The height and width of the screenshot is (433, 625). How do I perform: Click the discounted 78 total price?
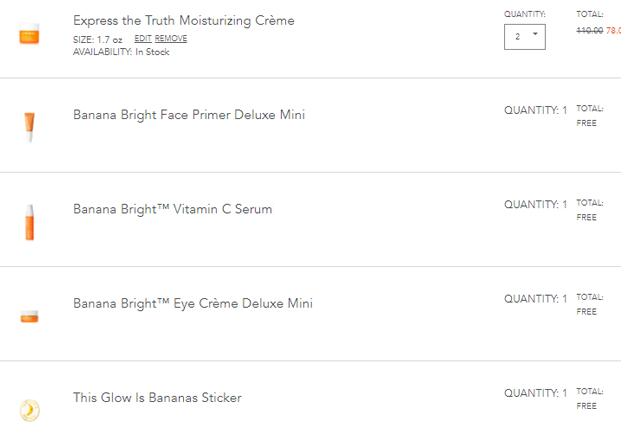tap(614, 30)
